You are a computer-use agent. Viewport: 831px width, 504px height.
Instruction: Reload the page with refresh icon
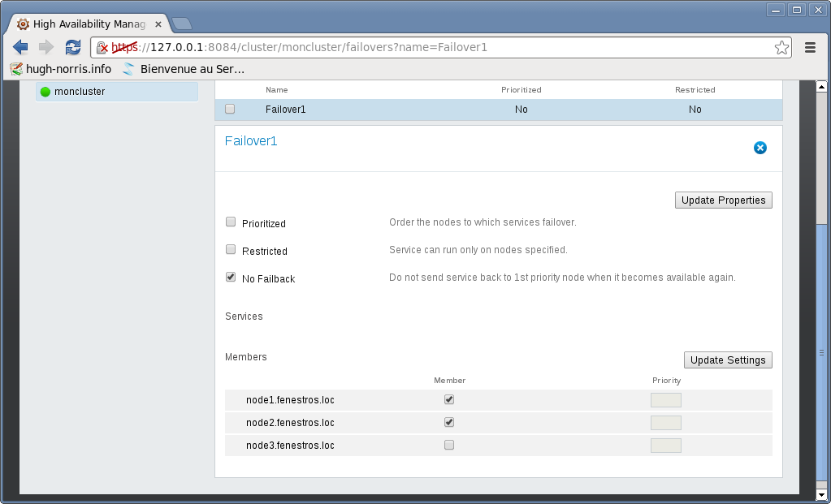tap(73, 47)
